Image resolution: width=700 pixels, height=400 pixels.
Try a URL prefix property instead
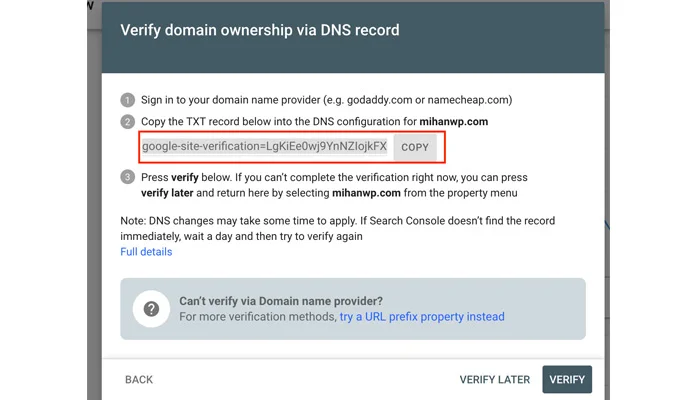(422, 317)
